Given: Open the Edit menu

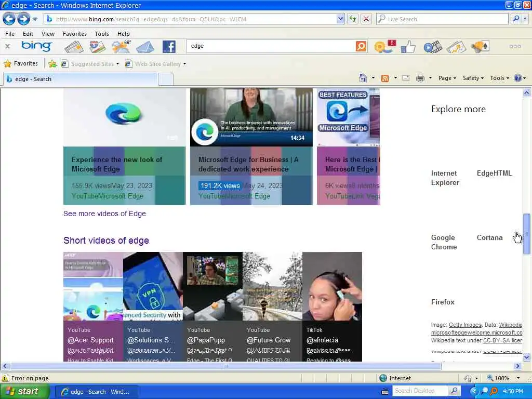Looking at the screenshot, I should [28, 34].
